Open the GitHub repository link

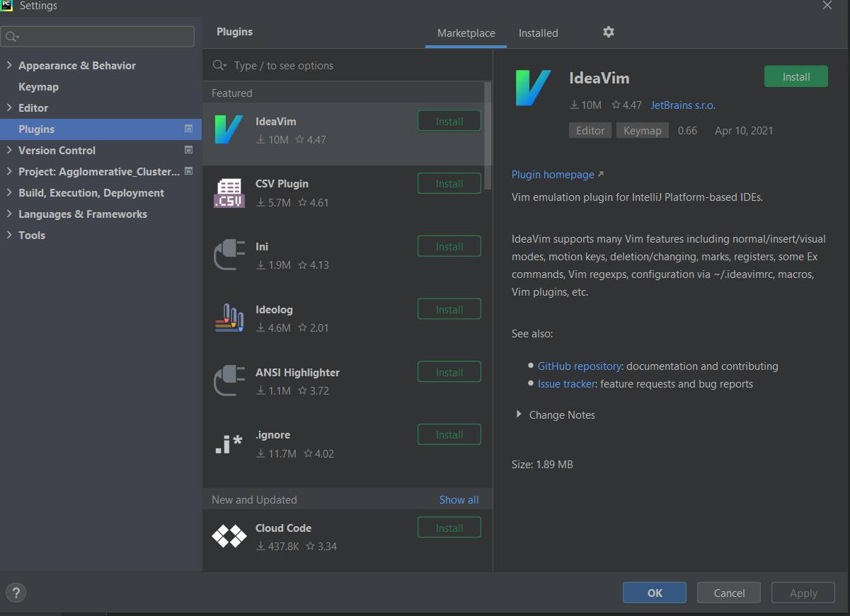pos(579,366)
